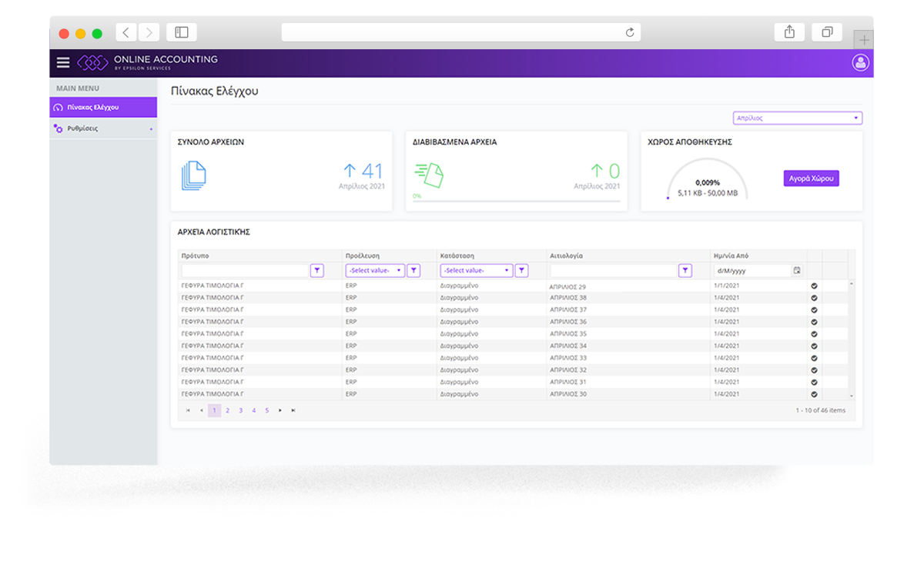Image resolution: width=924 pixels, height=568 pixels.
Task: Open the Προέλευση Select value dropdown
Action: [x=375, y=271]
